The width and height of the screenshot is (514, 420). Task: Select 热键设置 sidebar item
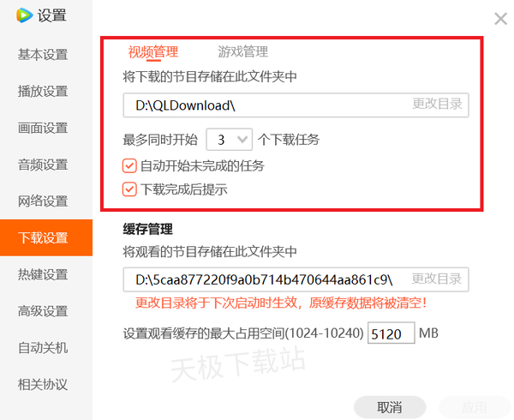pyautogui.click(x=43, y=275)
